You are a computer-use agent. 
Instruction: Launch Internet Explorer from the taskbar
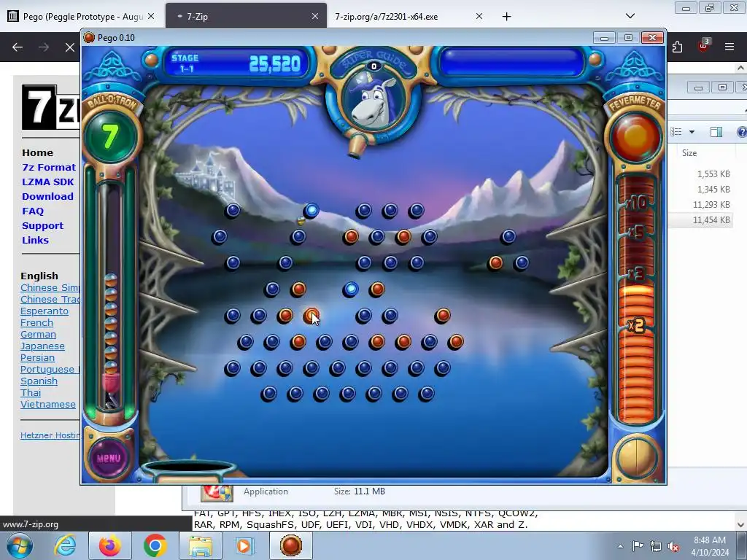64,545
